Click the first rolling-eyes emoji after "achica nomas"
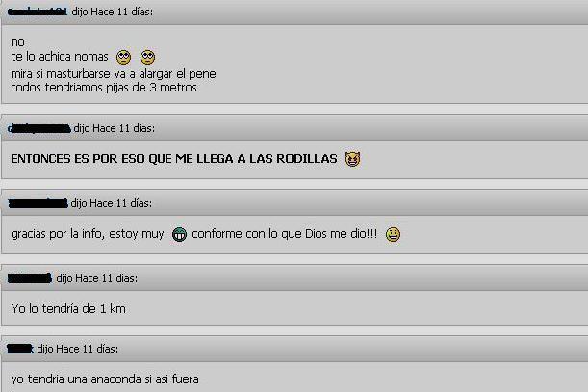This screenshot has width=588, height=392. [124, 57]
